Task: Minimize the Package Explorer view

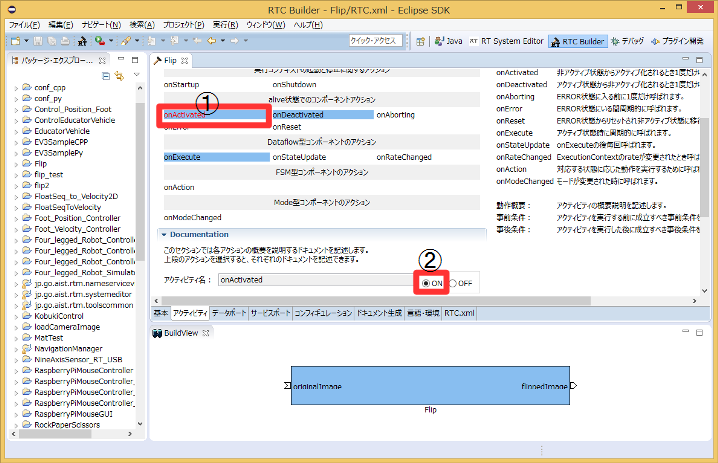Action: point(121,59)
